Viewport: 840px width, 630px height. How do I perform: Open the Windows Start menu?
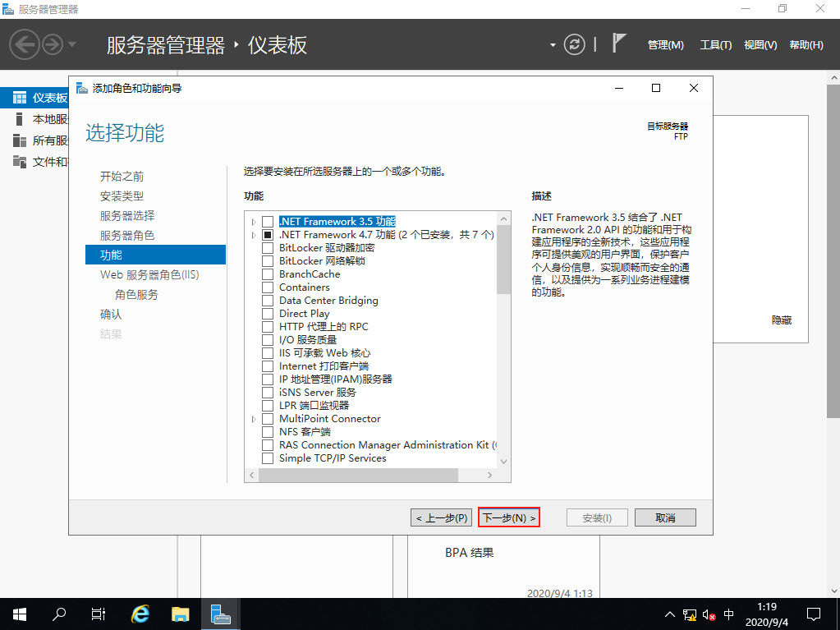pyautogui.click(x=19, y=614)
